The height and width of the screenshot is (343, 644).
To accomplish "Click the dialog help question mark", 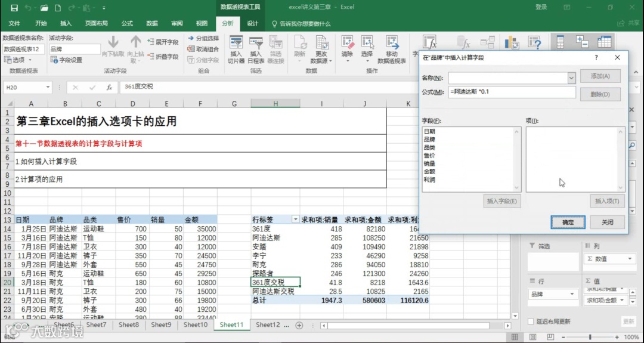I will (596, 57).
